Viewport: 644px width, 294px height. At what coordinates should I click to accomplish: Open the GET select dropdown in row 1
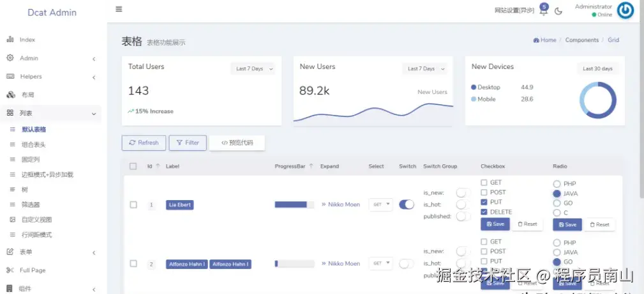[381, 205]
